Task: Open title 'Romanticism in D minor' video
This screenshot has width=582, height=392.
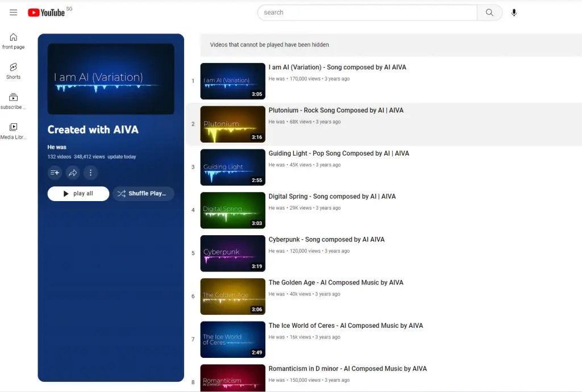Action: (x=348, y=368)
